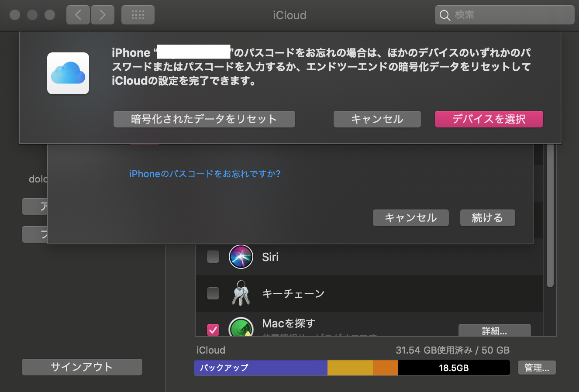This screenshot has width=579, height=392.
Task: Click the 続ける button
Action: click(x=488, y=218)
